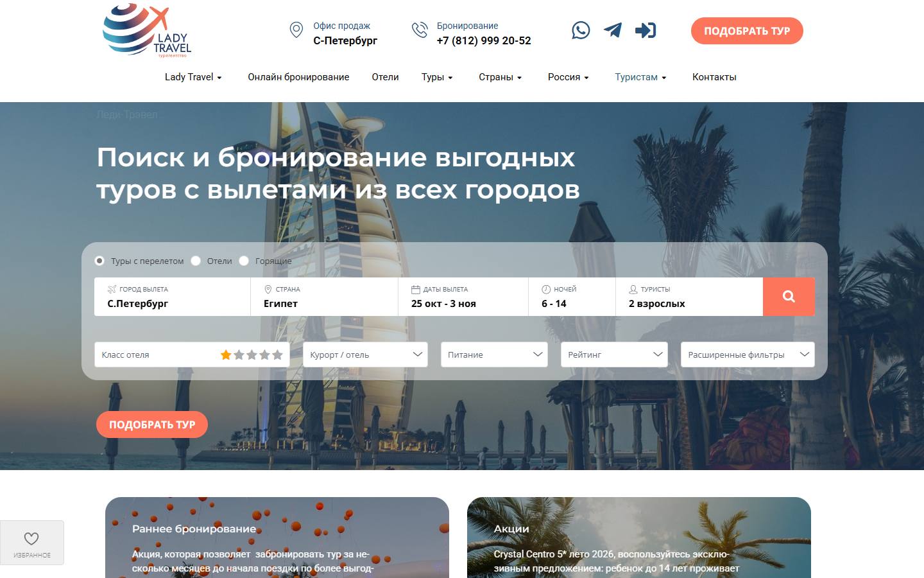The height and width of the screenshot is (578, 924).
Task: Change country field Египет
Action: pyautogui.click(x=325, y=297)
